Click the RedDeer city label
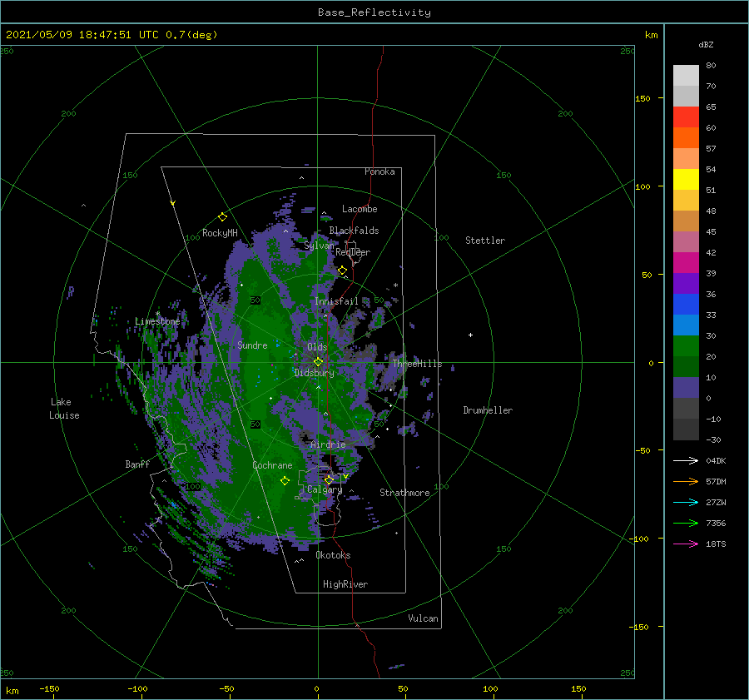Screen dimensions: 749x700 click(x=353, y=252)
